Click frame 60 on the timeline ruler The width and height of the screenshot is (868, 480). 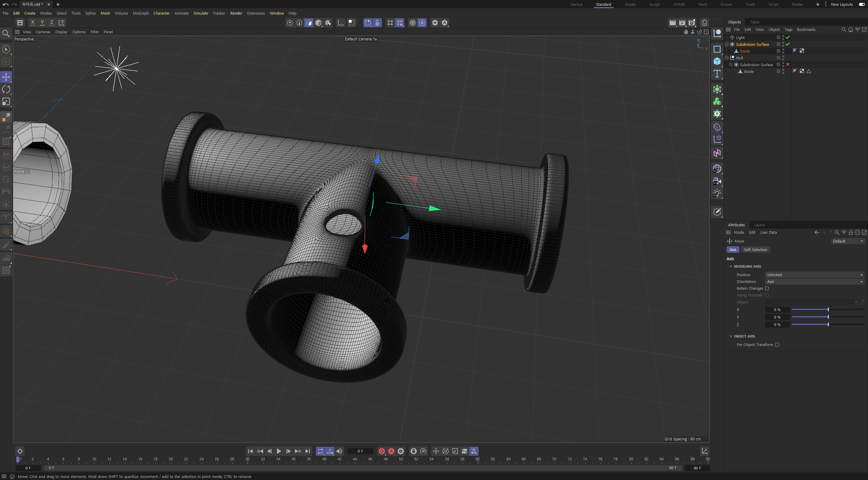coord(477,459)
